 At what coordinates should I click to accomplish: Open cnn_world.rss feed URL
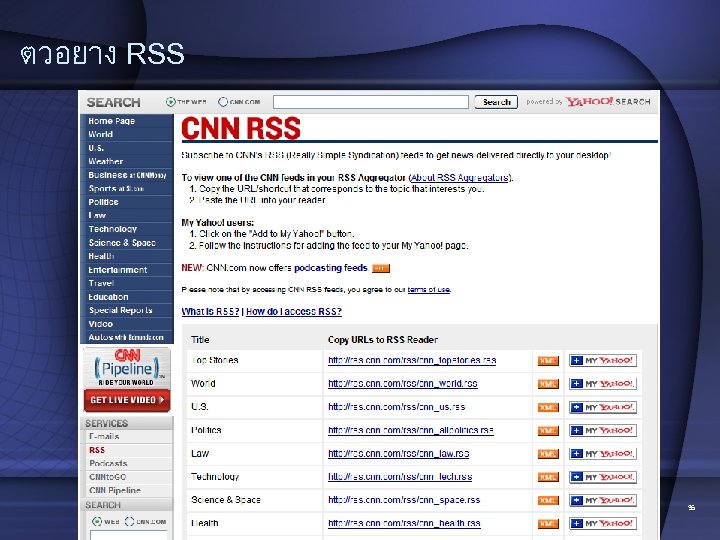pyautogui.click(x=403, y=383)
